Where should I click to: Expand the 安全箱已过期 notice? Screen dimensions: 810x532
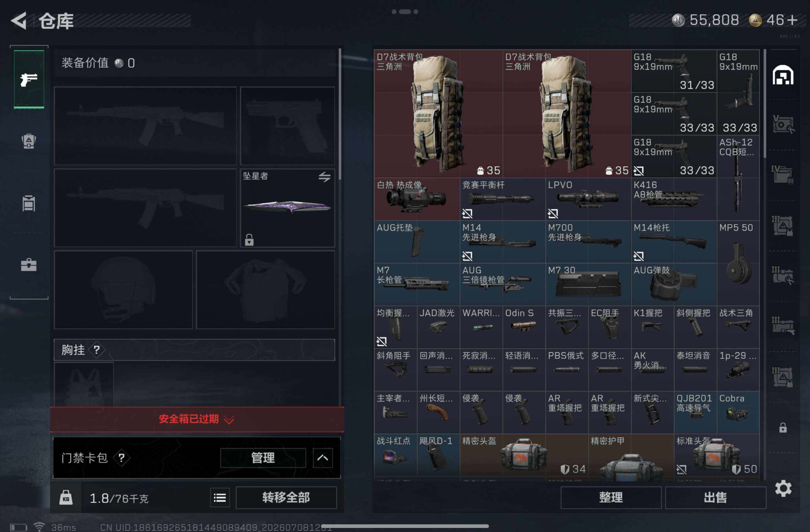(x=197, y=419)
